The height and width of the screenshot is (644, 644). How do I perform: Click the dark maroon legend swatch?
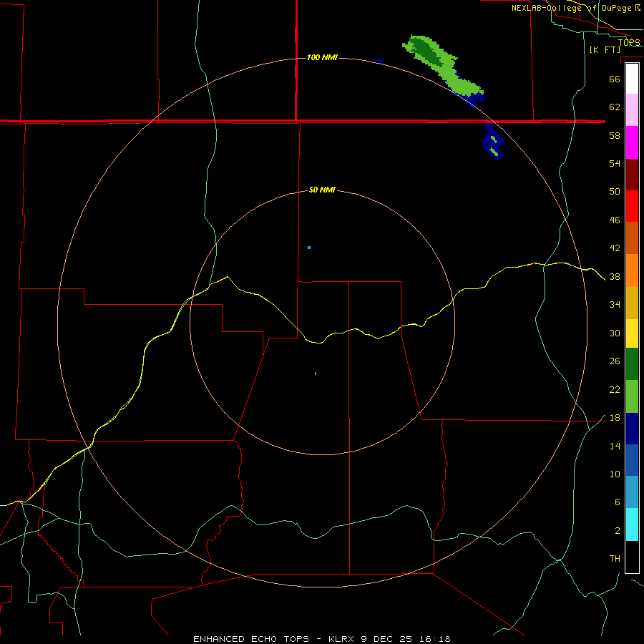(x=632, y=175)
